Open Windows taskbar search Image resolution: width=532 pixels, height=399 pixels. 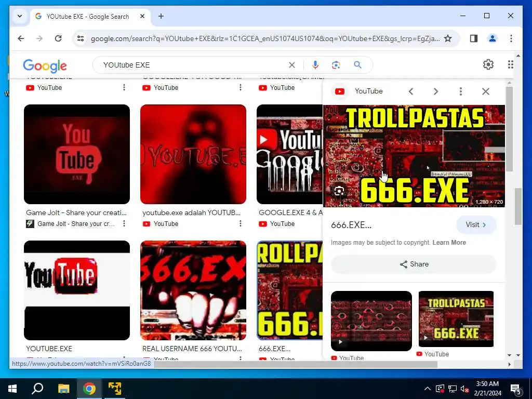37,389
